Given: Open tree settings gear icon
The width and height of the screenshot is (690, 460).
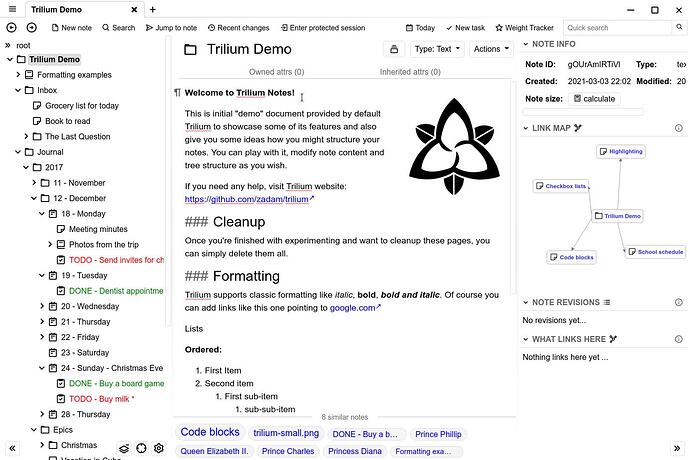Looking at the screenshot, I should 158,449.
